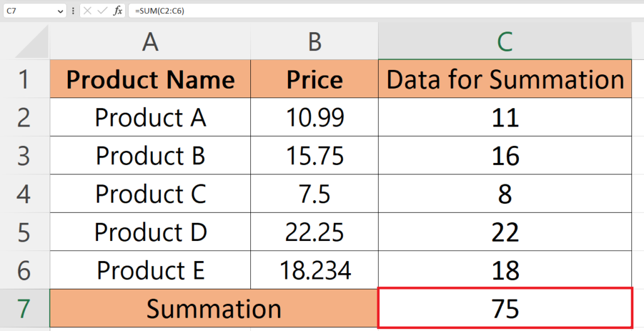The width and height of the screenshot is (644, 331).
Task: Select column C header
Action: tap(505, 42)
